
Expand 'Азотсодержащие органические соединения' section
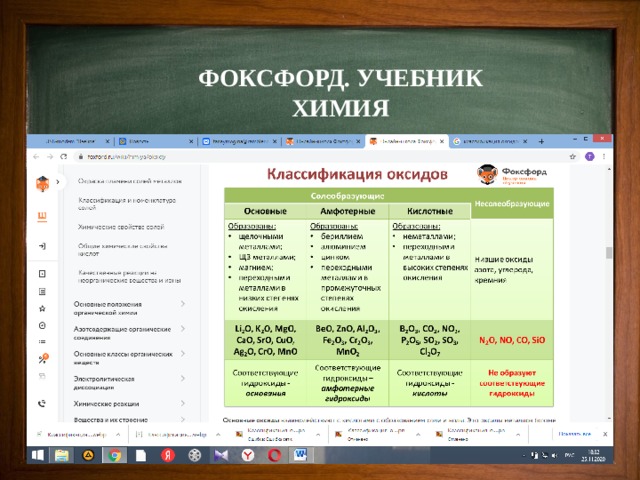point(182,329)
